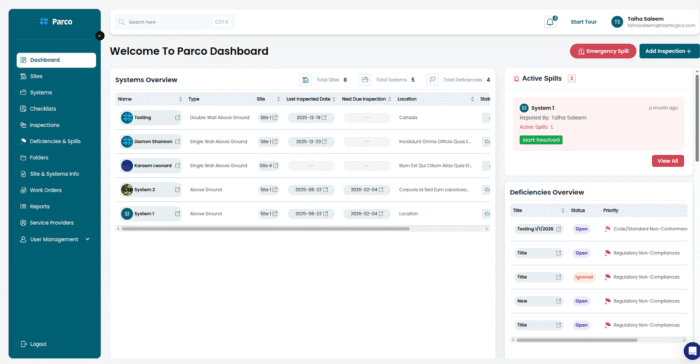Image resolution: width=700 pixels, height=364 pixels.
Task: Click the Testing system avatar
Action: tap(127, 117)
